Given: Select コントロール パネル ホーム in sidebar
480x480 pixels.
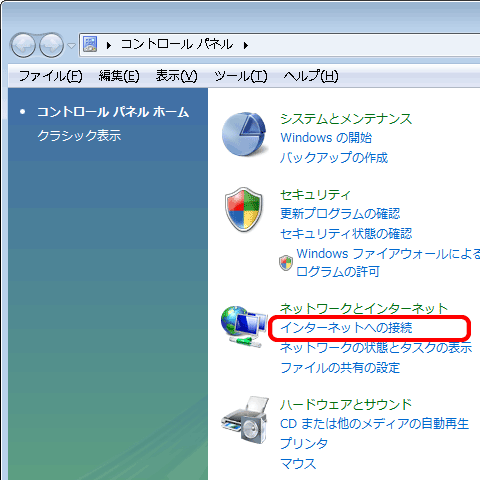Looking at the screenshot, I should (113, 112).
